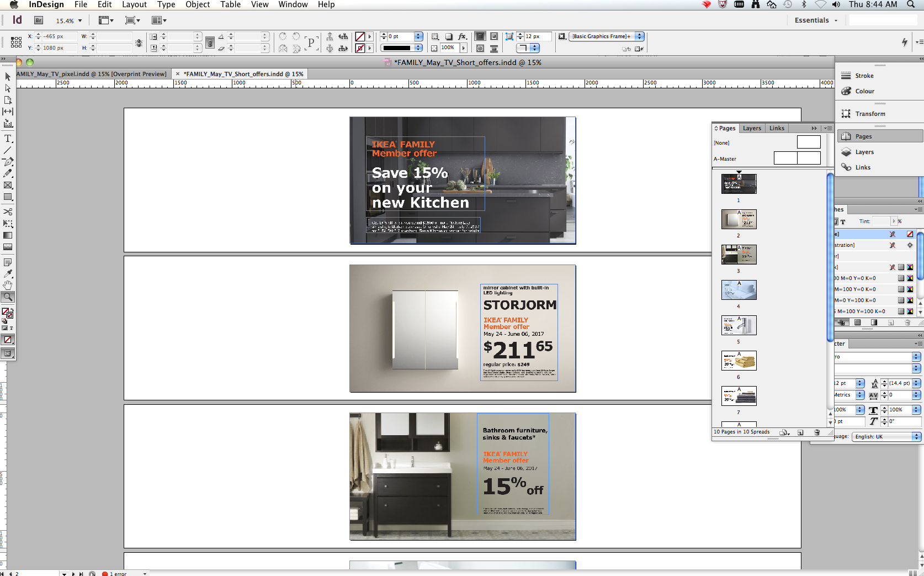Click the fill color box in control bar
The width and height of the screenshot is (924, 576).
360,36
